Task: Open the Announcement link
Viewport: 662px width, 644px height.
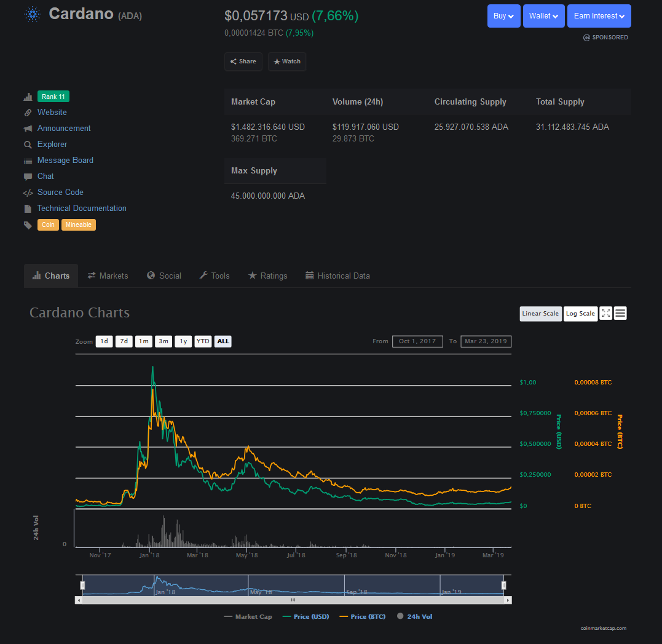Action: [x=64, y=129]
